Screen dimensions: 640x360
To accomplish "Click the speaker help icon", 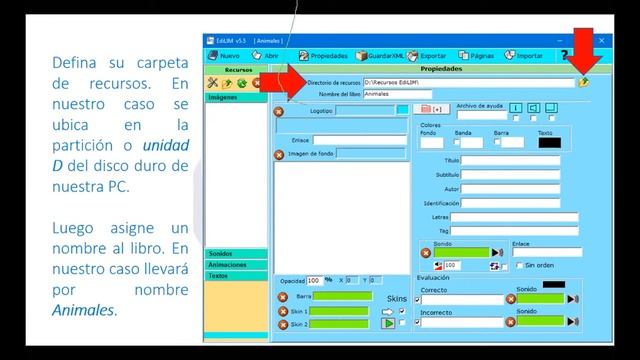I will [533, 108].
